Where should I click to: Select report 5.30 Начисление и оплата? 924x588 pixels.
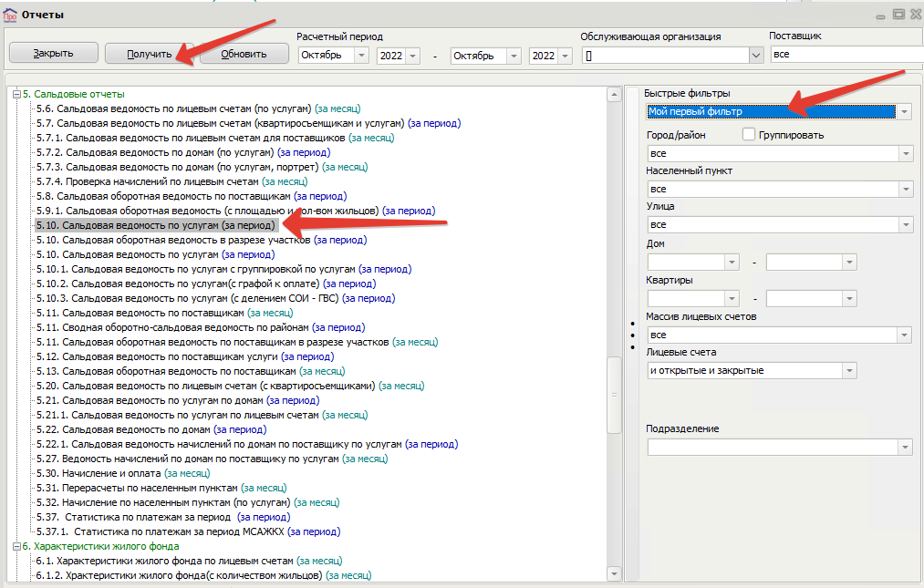[122, 473]
